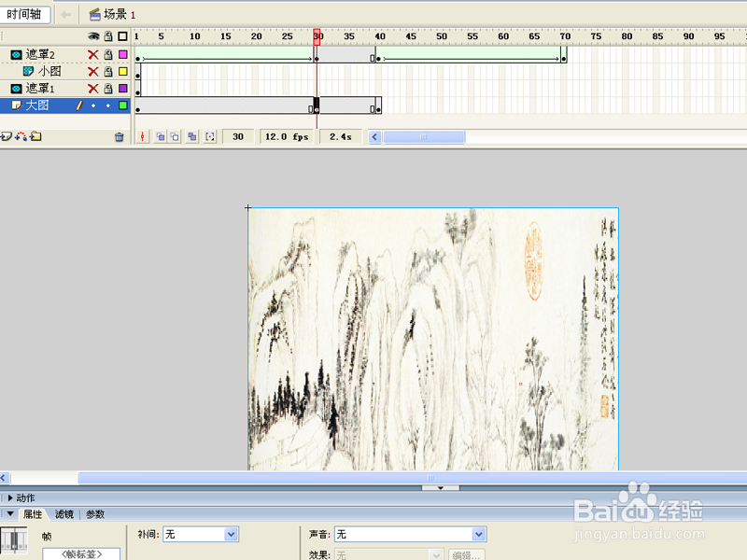Unlock the 遮罩1 layer
The height and width of the screenshot is (560, 747).
[108, 89]
